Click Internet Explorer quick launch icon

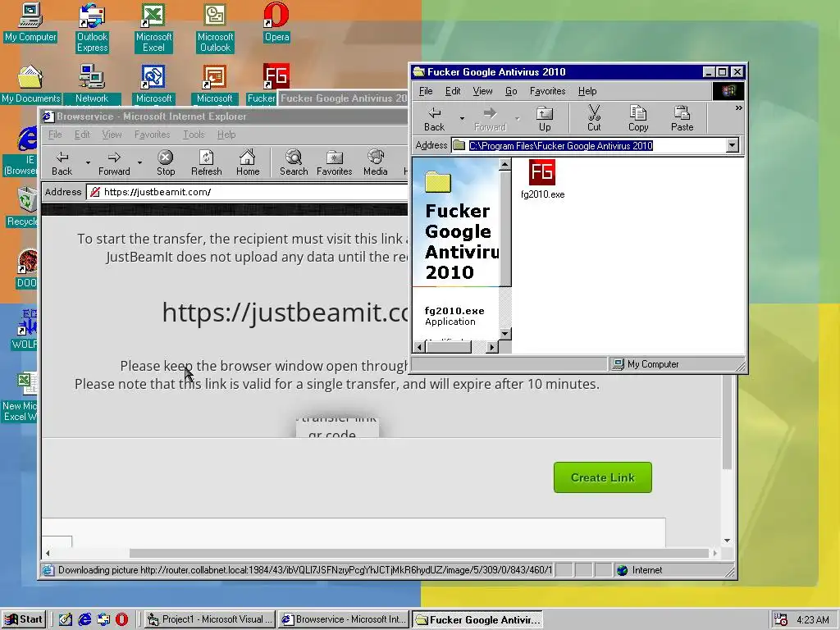point(84,619)
